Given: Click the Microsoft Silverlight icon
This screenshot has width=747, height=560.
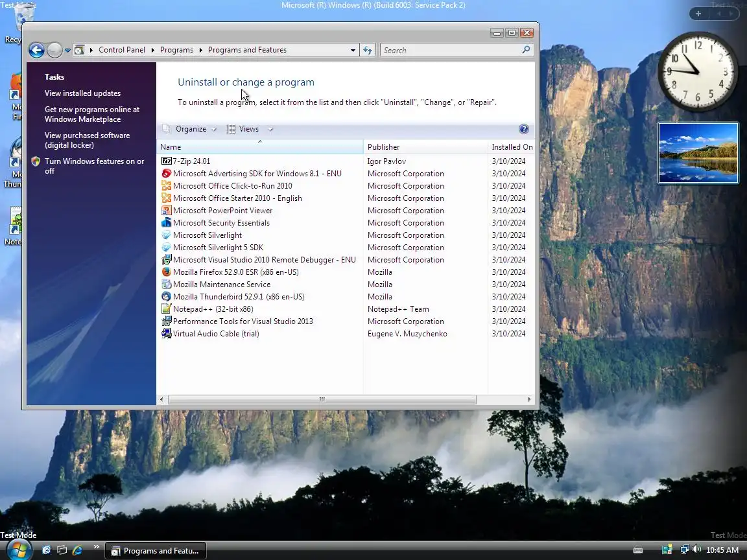Looking at the screenshot, I should [166, 235].
